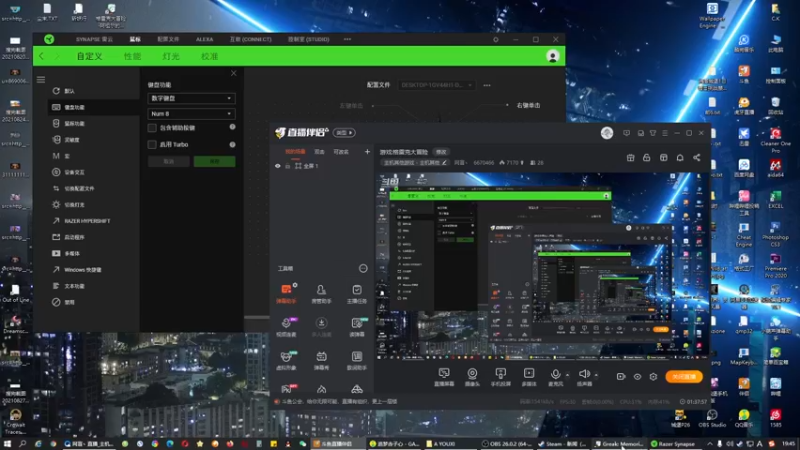Switch to the 自定义 tab
Screen dimensions: 800x450
coord(89,56)
